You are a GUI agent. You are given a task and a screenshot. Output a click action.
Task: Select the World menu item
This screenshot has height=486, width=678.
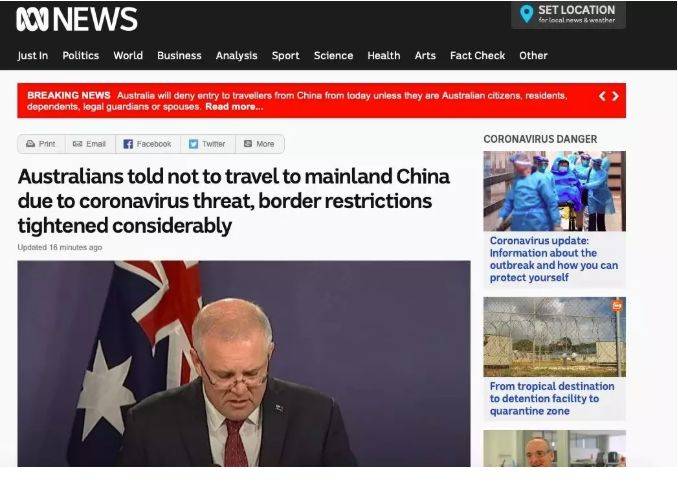(x=128, y=55)
